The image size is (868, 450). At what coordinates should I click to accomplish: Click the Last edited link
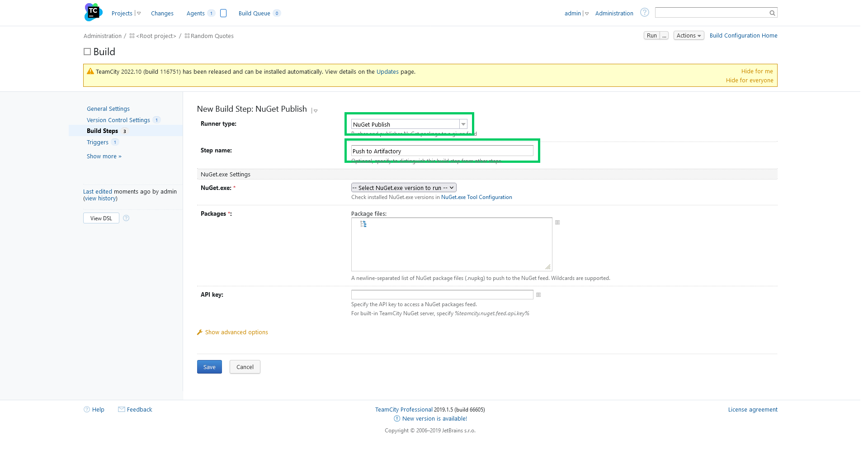click(98, 192)
